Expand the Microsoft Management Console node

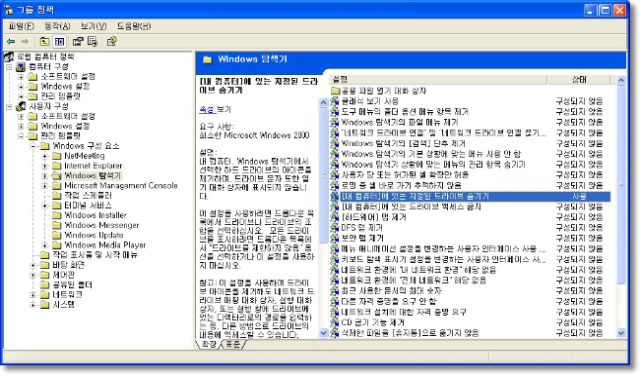point(45,186)
